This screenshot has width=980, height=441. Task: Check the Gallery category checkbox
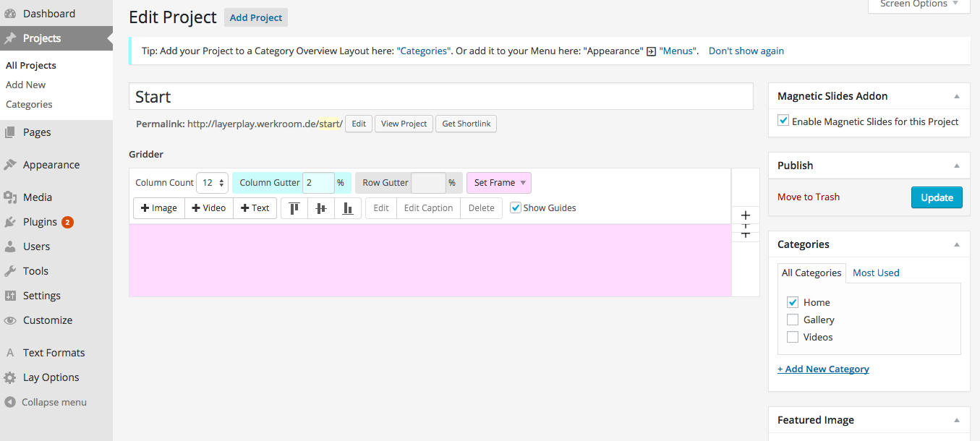click(793, 320)
